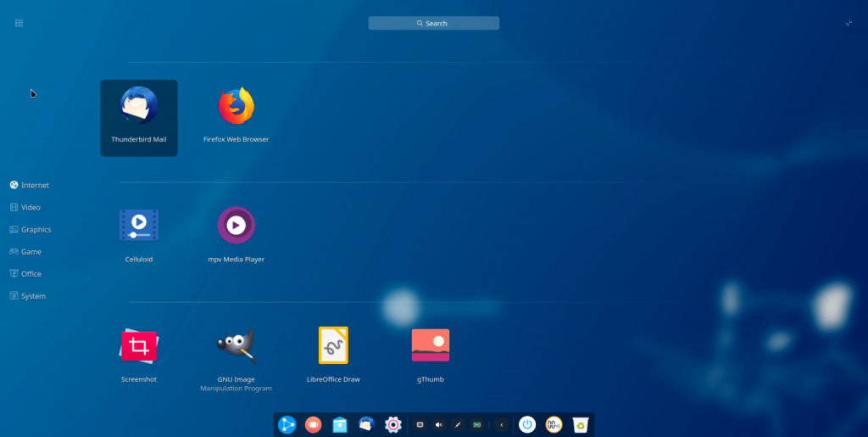Image resolution: width=868 pixels, height=437 pixels.
Task: Click the Search field
Action: click(x=434, y=23)
